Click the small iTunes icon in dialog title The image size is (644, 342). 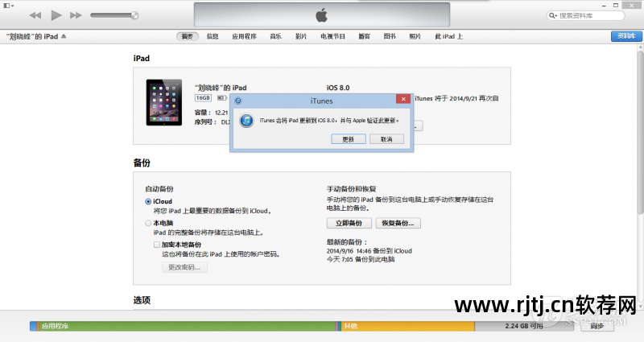(x=238, y=101)
